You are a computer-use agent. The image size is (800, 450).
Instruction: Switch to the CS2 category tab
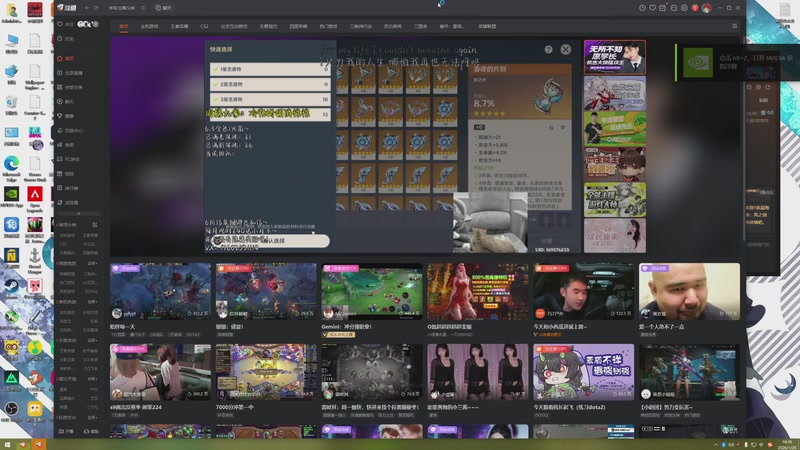tap(205, 26)
